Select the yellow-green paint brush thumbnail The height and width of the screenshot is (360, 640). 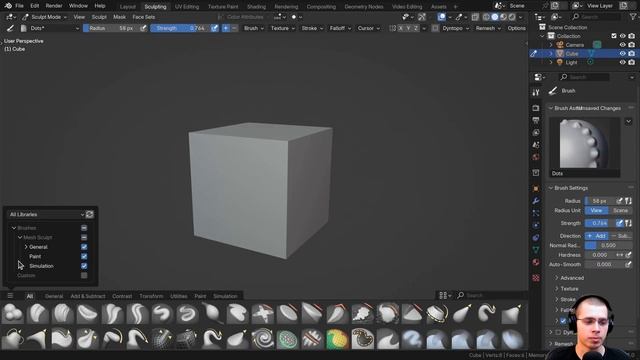click(337, 339)
